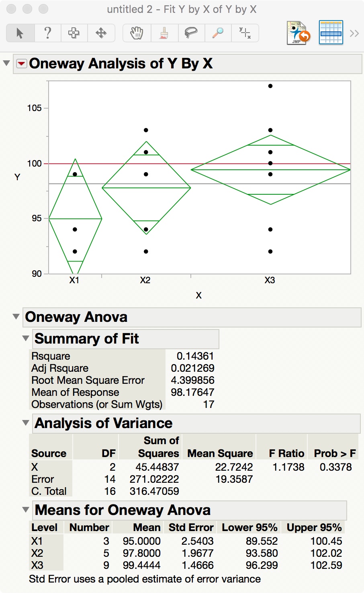Show more toolbar items via the double-chevron
The image size is (364, 593).
point(354,33)
